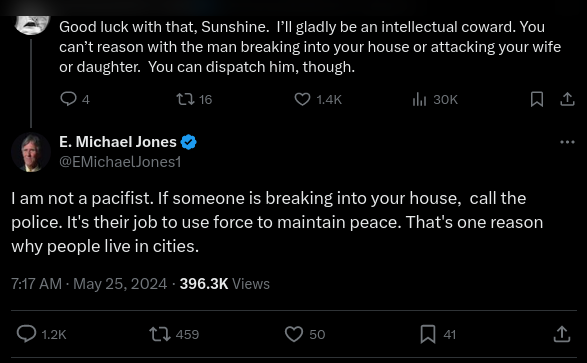The width and height of the screenshot is (587, 363).
Task: Open the parent tweet text about Sunshine
Action: pyautogui.click(x=310, y=47)
